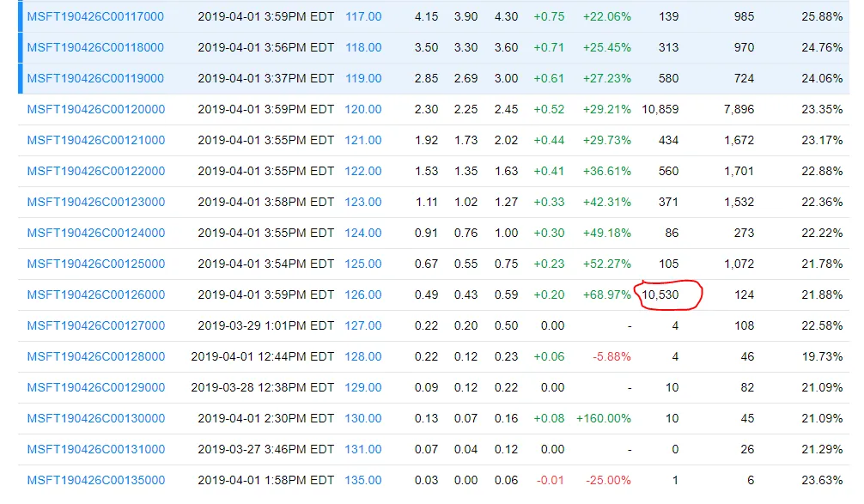This screenshot has width=864, height=504.
Task: Open the 131.00 strike link
Action: [363, 449]
